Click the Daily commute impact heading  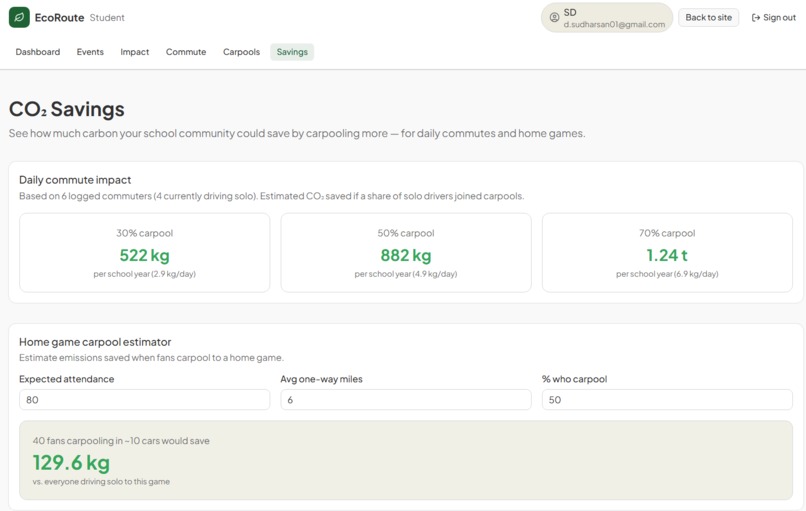[x=75, y=180]
